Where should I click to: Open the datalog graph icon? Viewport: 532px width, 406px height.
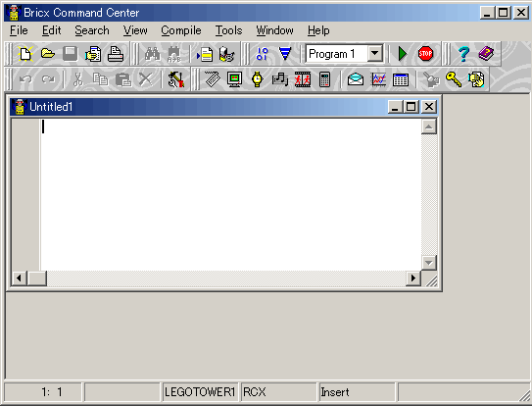(x=378, y=79)
